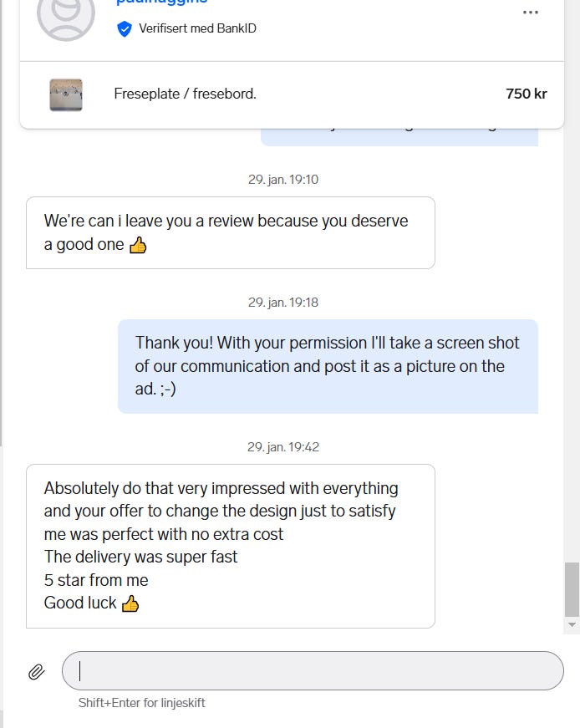Select the 'We're can i leave you a review' message
Screen dimensions: 580x728
[231, 232]
